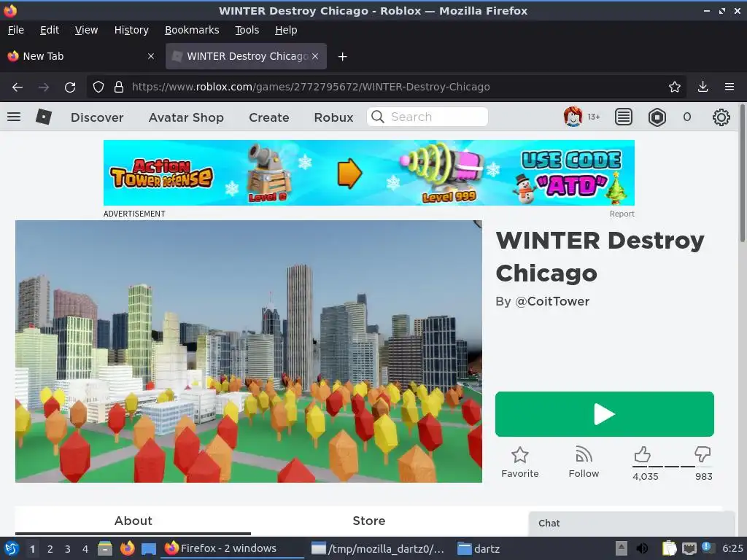Click the 4,035 likes count

pyautogui.click(x=645, y=477)
